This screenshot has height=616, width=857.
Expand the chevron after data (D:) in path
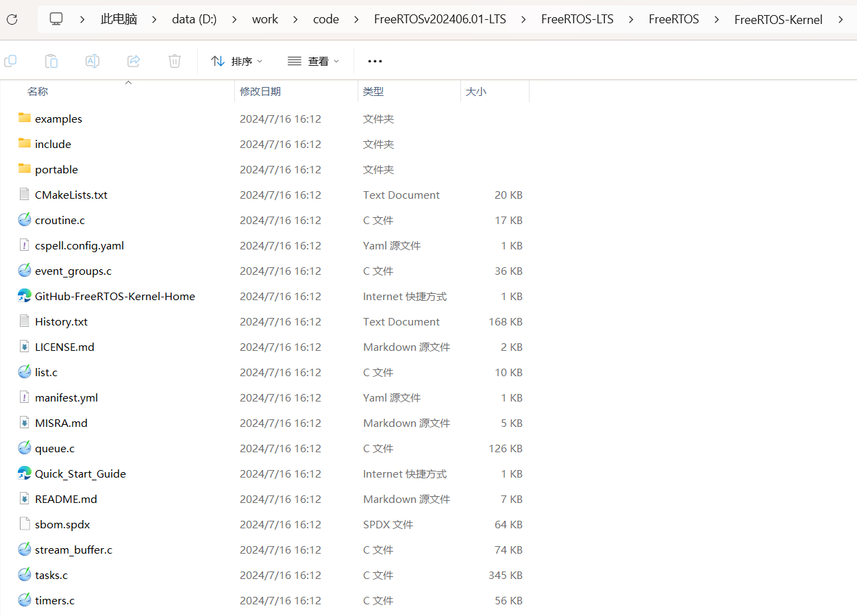point(234,19)
